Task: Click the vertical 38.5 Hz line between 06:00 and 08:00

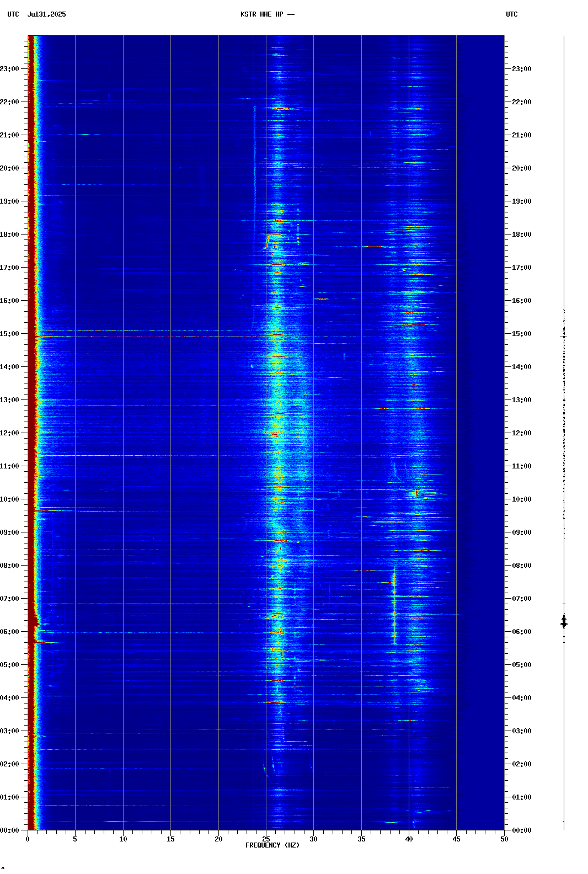Action: tap(394, 605)
